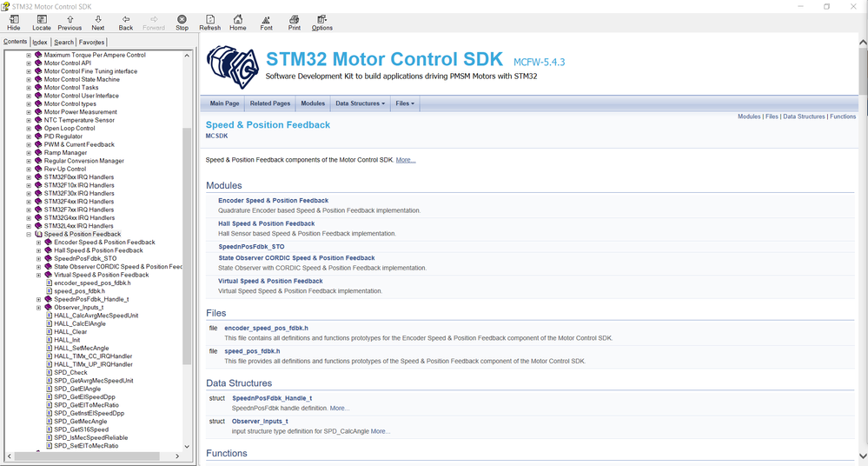The width and height of the screenshot is (868, 466).
Task: Open encoder_speed_pos_fdbk.h file link
Action: (x=266, y=328)
